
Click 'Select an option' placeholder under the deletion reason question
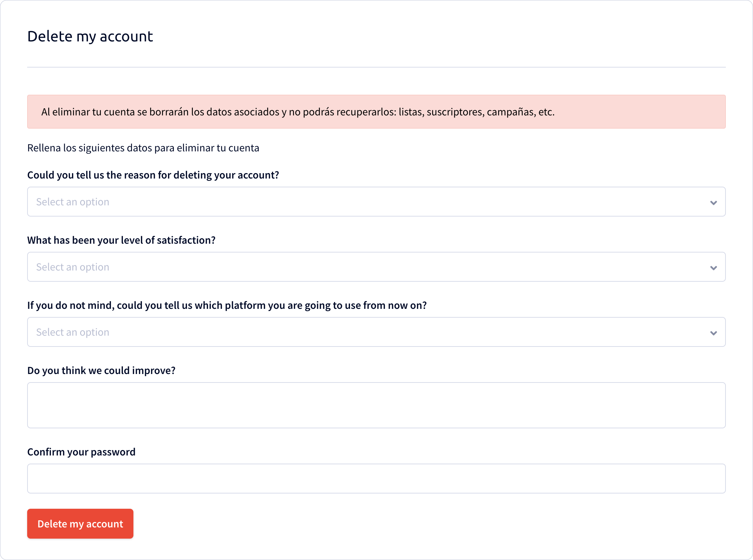(x=73, y=202)
